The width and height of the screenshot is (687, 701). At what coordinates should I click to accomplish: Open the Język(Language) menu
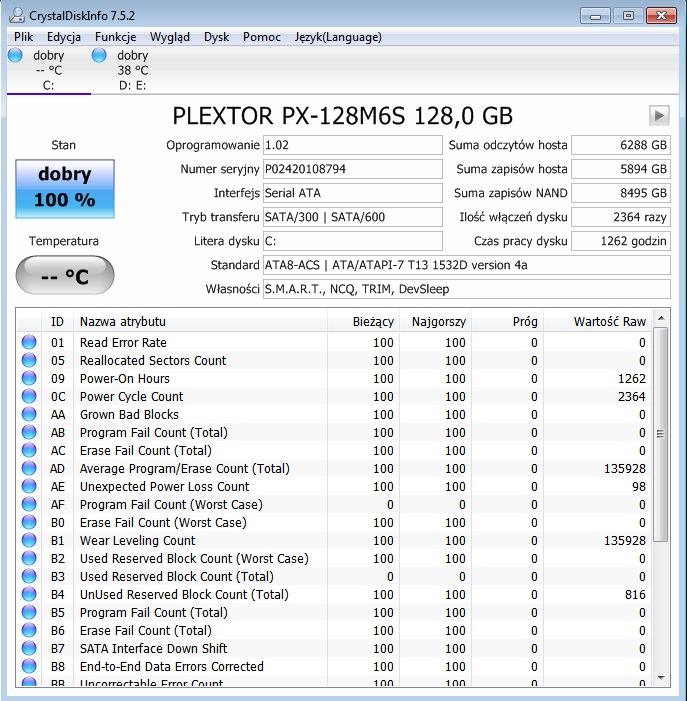pos(337,37)
